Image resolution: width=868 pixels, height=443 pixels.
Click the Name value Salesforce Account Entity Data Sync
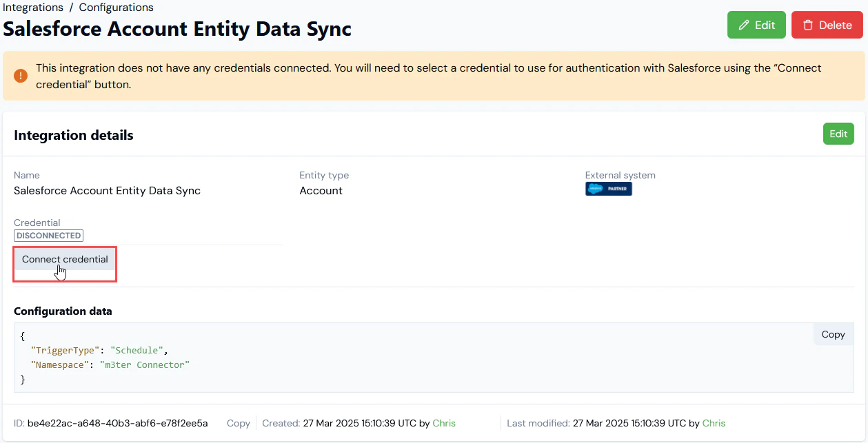107,191
